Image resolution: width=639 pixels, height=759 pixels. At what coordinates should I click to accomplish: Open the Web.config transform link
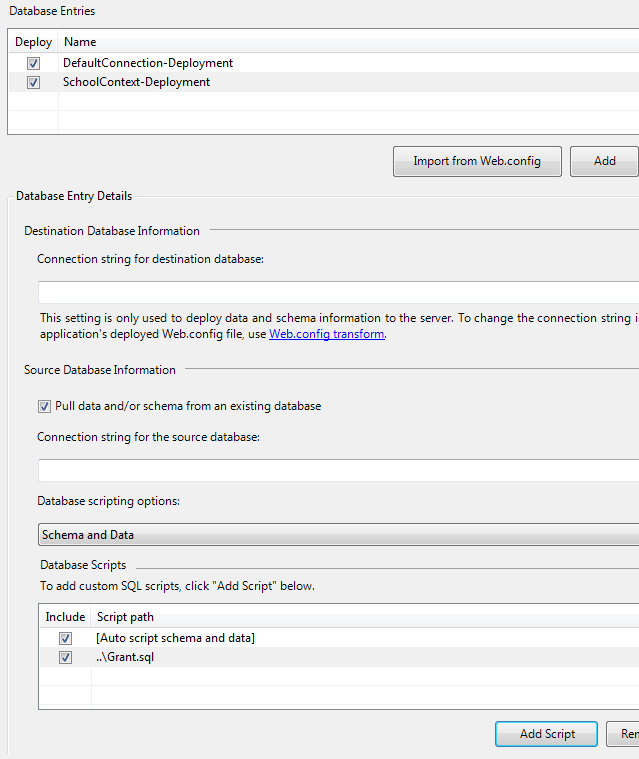pos(326,335)
